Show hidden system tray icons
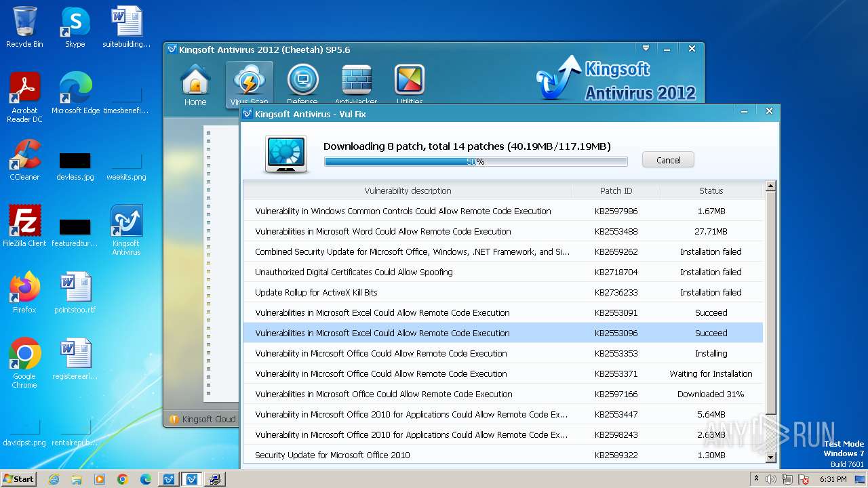Viewport: 868px width, 488px height. tap(756, 479)
